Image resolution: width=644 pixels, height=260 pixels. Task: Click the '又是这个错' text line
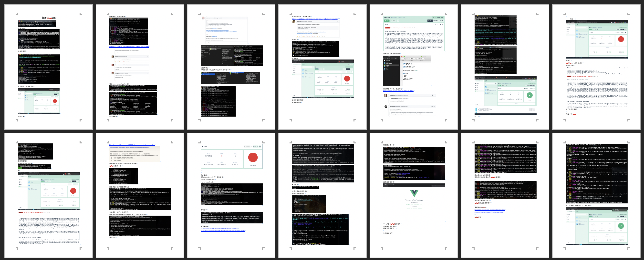569,65
